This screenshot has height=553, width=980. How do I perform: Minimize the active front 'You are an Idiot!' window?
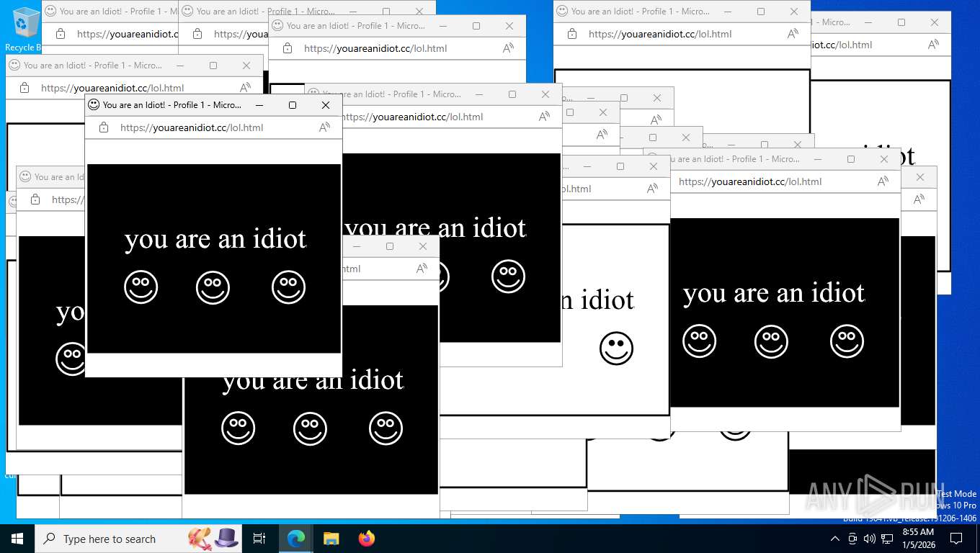coord(259,105)
